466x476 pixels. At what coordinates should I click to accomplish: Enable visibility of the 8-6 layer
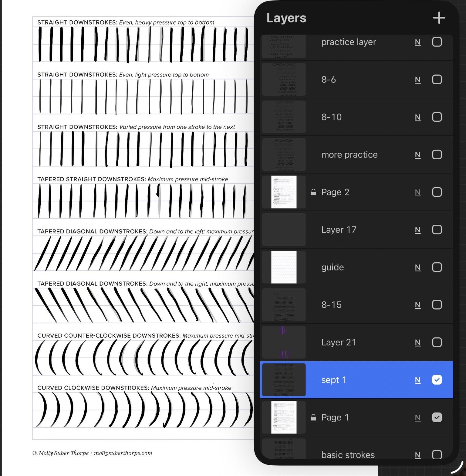(437, 80)
